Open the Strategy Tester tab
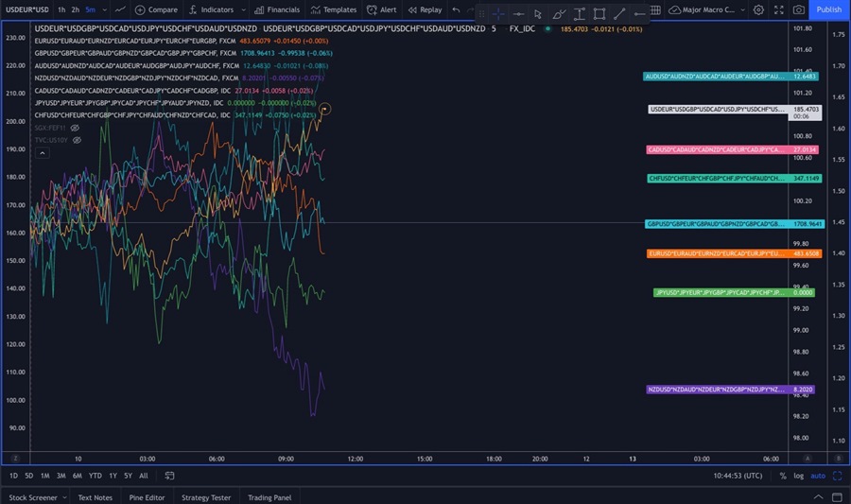Screen dimensions: 851x504 (x=205, y=497)
